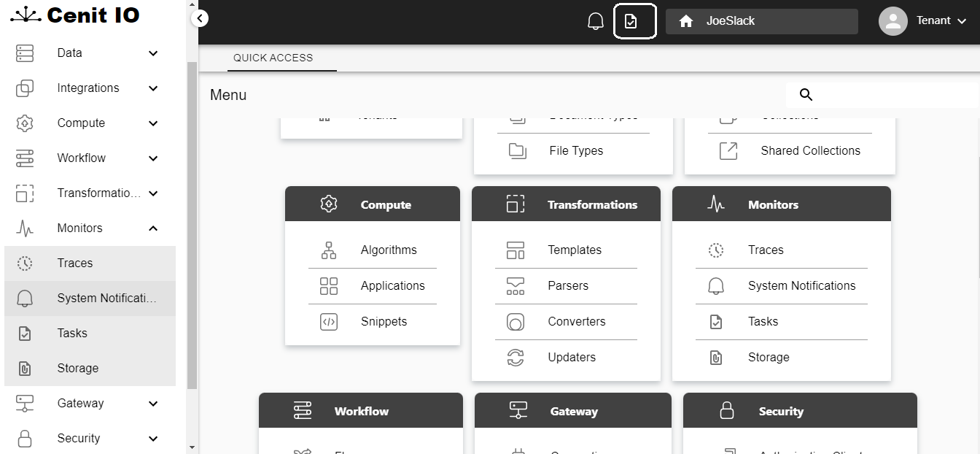Expand the Compute section chevron

pyautogui.click(x=153, y=123)
